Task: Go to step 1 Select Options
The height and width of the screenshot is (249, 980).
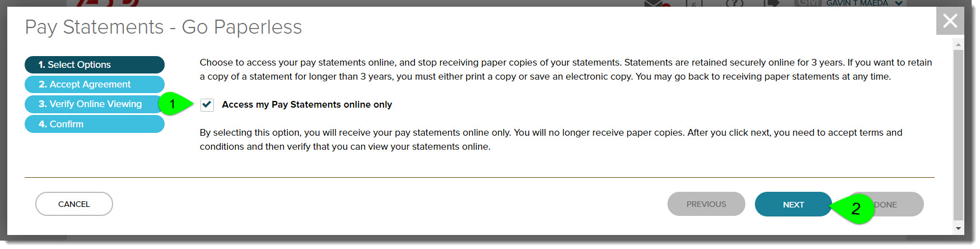Action: [x=94, y=64]
